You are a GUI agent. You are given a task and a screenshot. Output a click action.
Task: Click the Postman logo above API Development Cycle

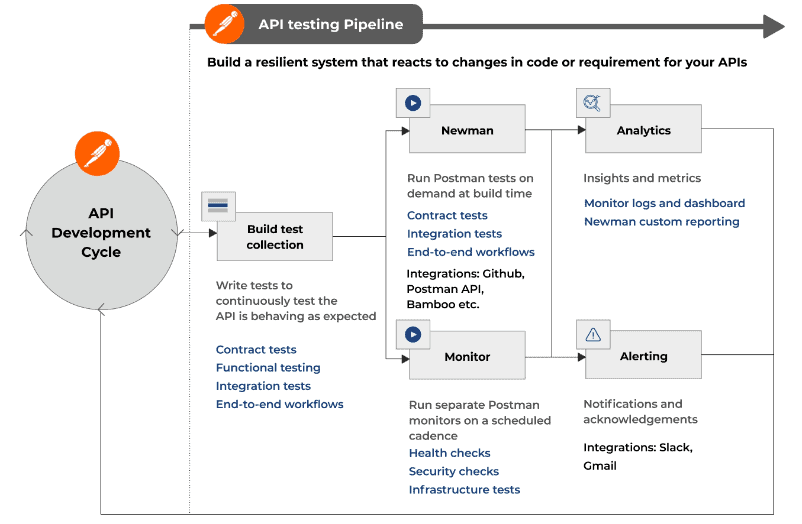pyautogui.click(x=97, y=154)
